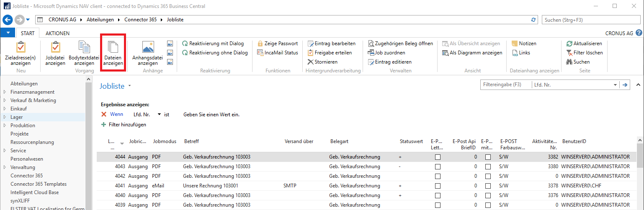This screenshot has width=644, height=210.
Task: Toggle E-P... mit checkbox in row 4044
Action: click(x=488, y=157)
